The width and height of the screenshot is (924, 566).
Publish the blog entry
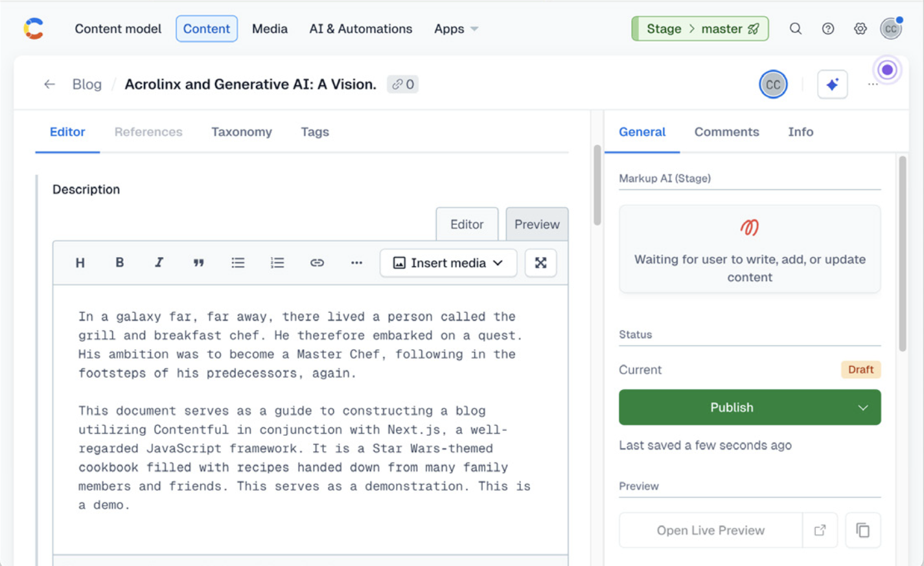click(x=732, y=407)
